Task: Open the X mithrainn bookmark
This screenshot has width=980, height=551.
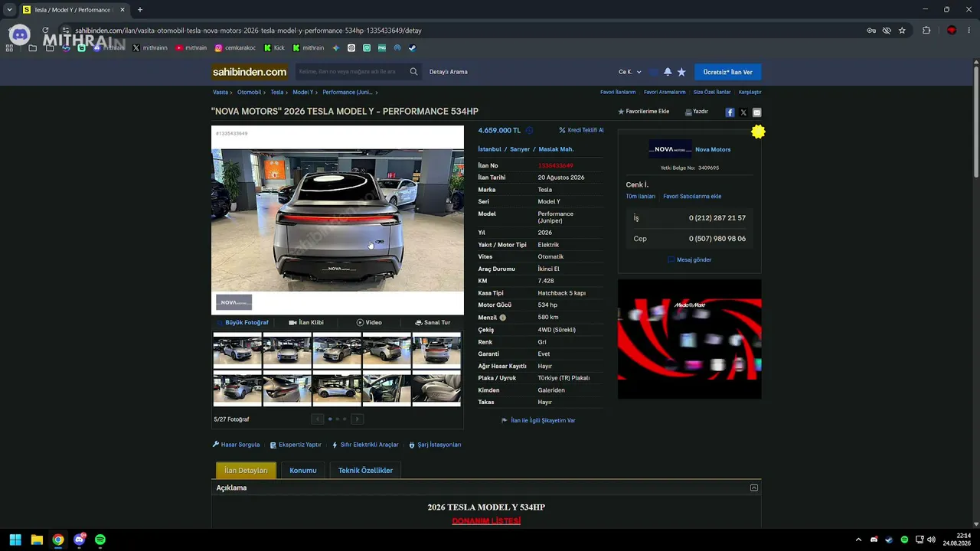Action: (x=150, y=47)
